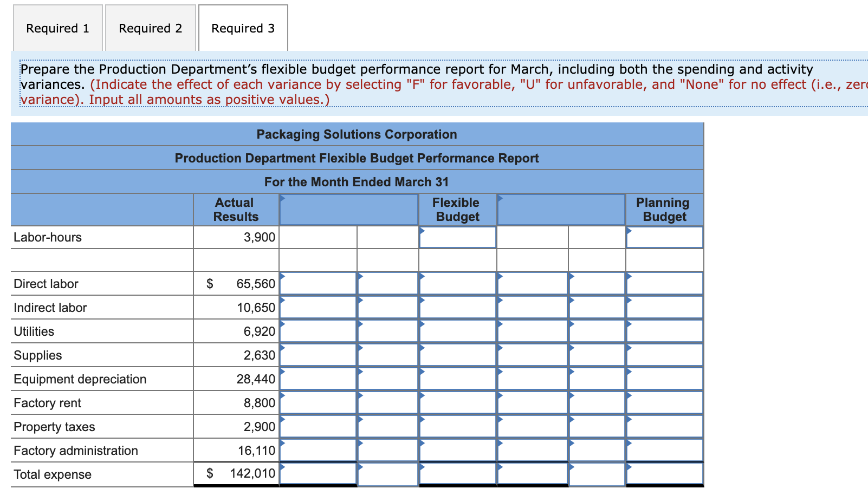
Task: Open the header dropdown between Flexible Budget and Planning Budget
Action: click(x=561, y=210)
